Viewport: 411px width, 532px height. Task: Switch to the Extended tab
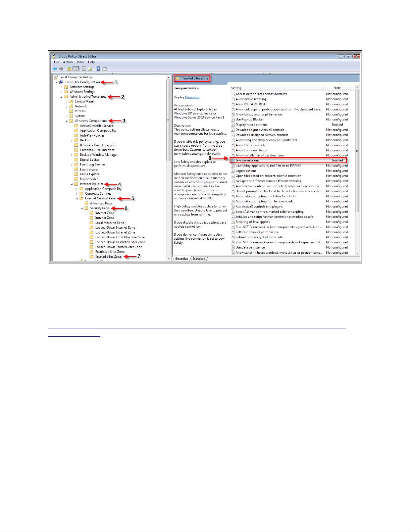coord(182,259)
